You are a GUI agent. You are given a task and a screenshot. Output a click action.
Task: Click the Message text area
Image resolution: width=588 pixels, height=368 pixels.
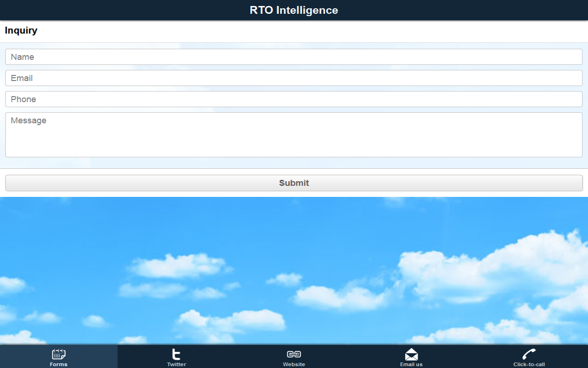click(294, 135)
